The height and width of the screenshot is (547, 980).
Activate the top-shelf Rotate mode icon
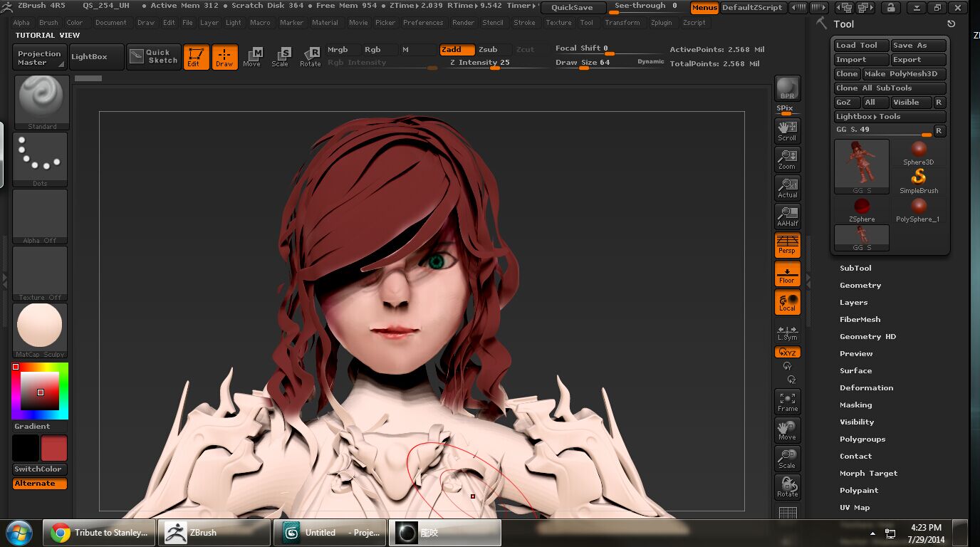310,57
